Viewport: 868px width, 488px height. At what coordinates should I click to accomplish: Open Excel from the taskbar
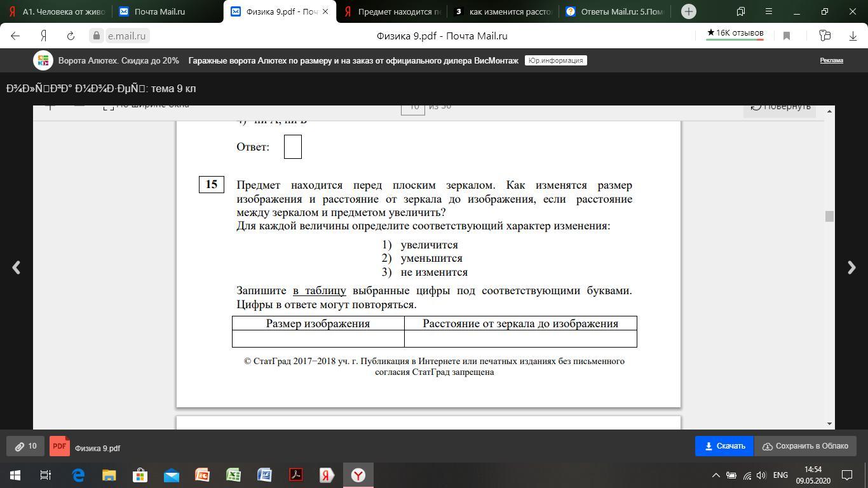pyautogui.click(x=233, y=475)
